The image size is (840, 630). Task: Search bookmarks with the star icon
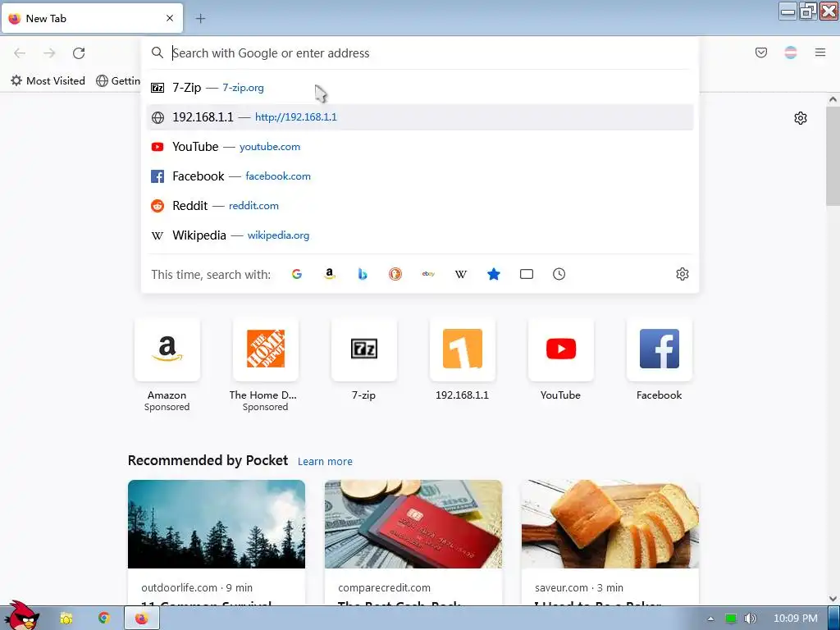[493, 274]
